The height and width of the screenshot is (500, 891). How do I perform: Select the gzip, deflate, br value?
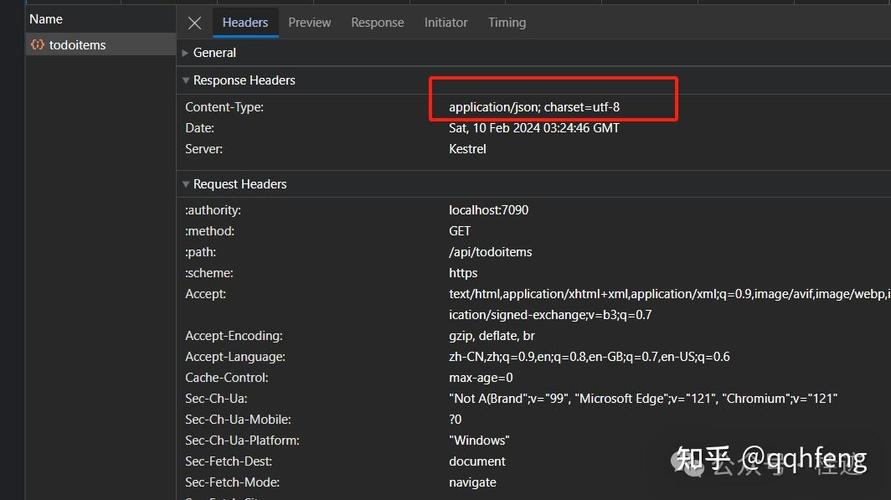(492, 336)
